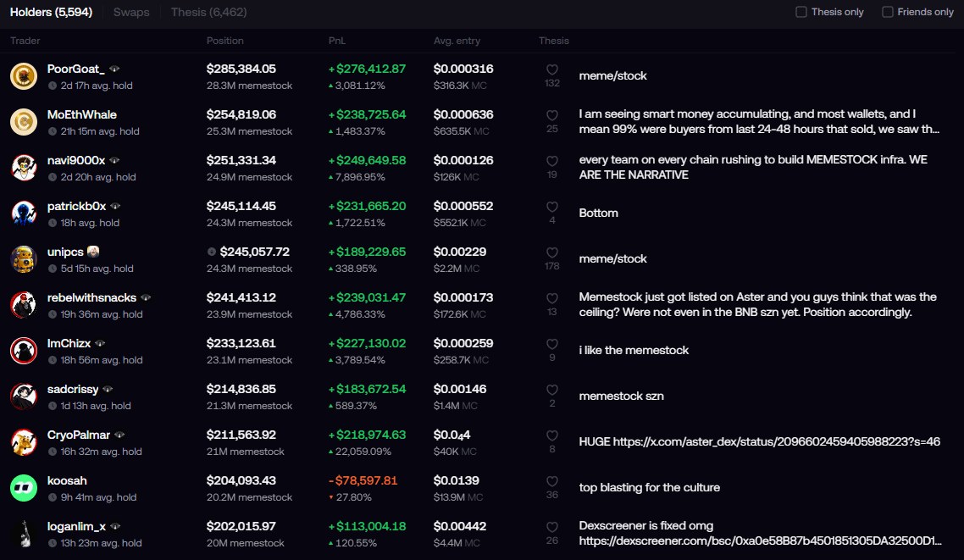Open sadcrissy's avatar
This screenshot has height=560, width=964.
pyautogui.click(x=24, y=396)
